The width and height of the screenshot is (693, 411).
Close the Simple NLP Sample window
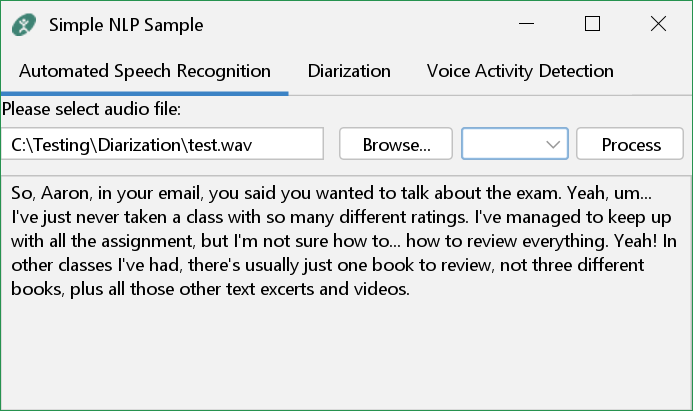(658, 24)
